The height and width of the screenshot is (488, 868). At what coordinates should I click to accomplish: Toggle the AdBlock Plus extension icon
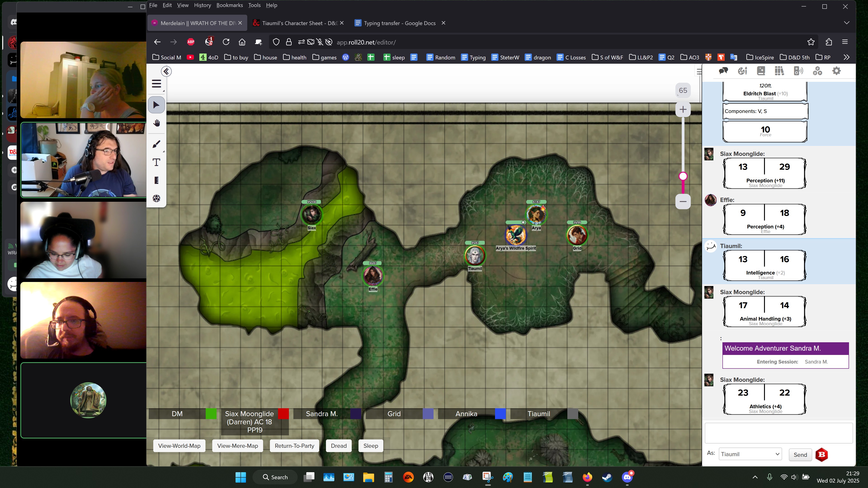pyautogui.click(x=191, y=42)
